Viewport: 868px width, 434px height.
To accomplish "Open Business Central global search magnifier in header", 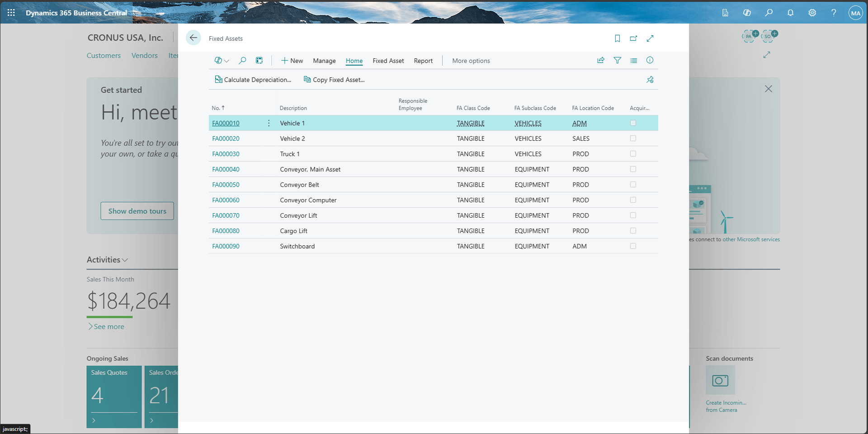I will point(769,13).
